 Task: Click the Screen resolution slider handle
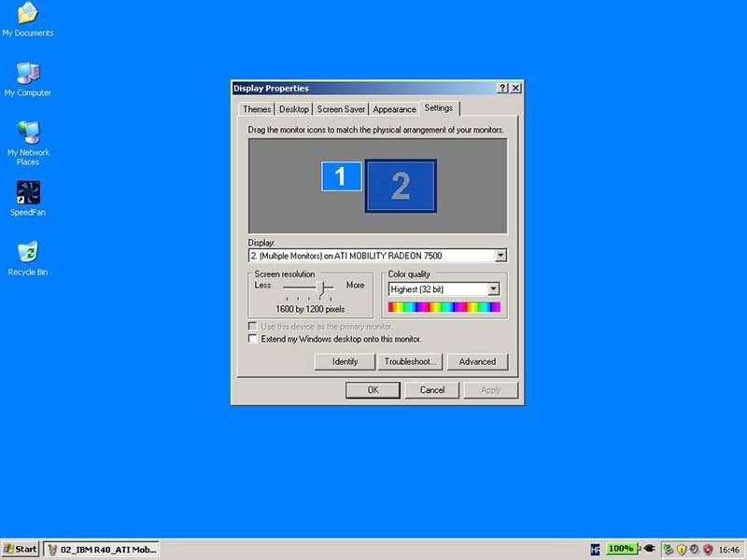(320, 287)
